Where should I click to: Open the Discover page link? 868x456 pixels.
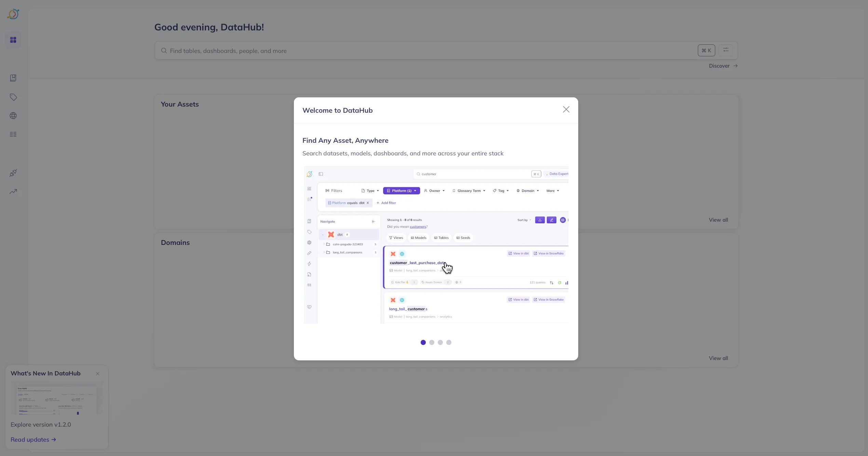pos(719,66)
